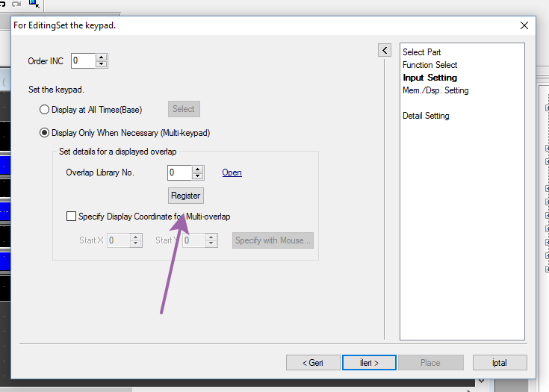Increment the Overlap Library No. spinner
Screen dimensions: 549x392
tap(198, 169)
